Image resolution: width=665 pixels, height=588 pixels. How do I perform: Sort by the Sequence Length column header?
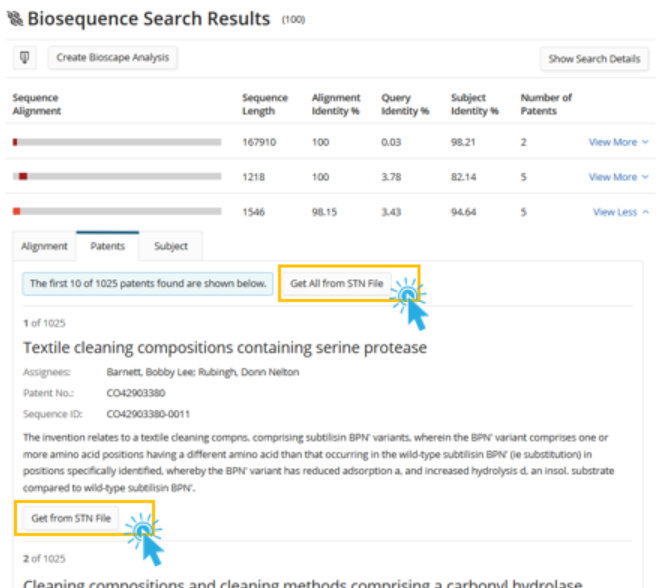264,104
